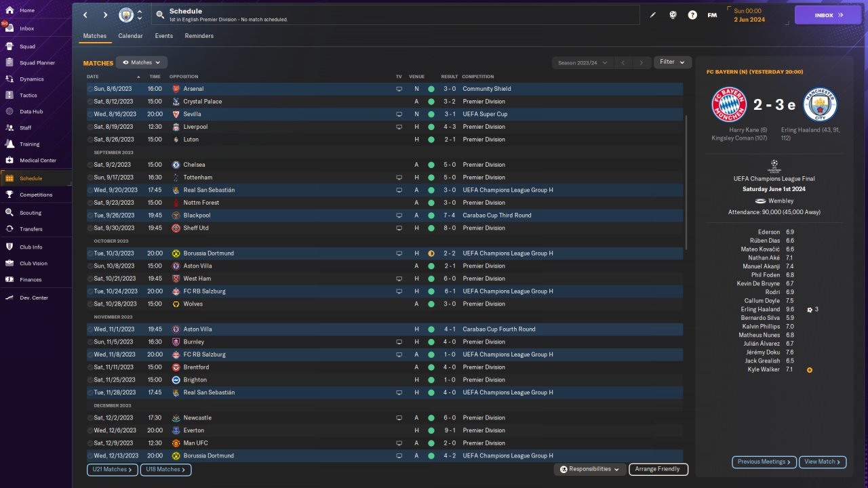This screenshot has height=488, width=868.
Task: Open the help question mark icon
Action: [x=692, y=15]
